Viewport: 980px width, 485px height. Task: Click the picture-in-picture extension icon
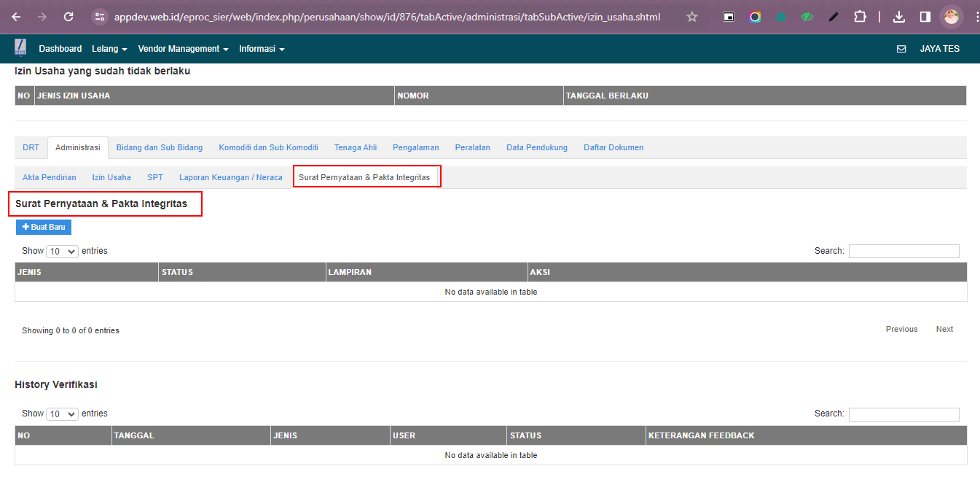729,17
